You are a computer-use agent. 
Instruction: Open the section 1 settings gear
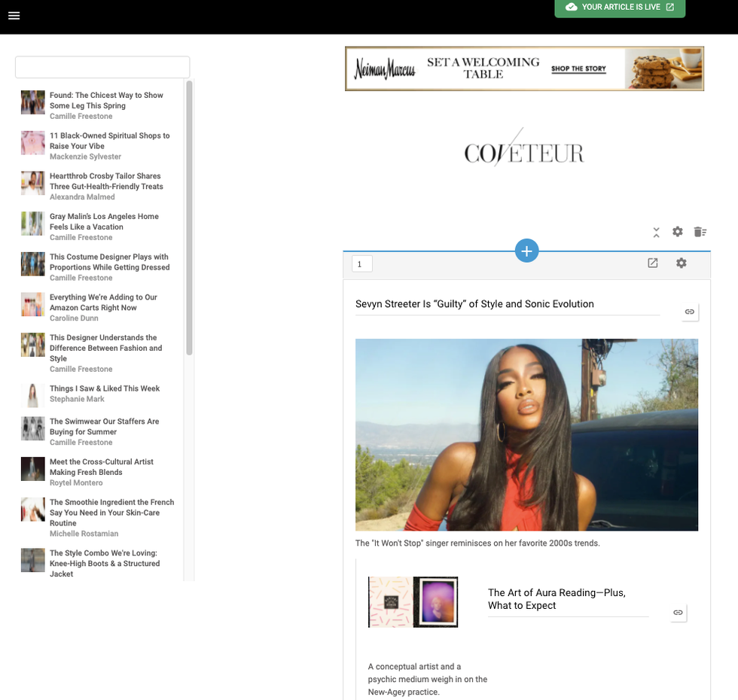coord(682,263)
